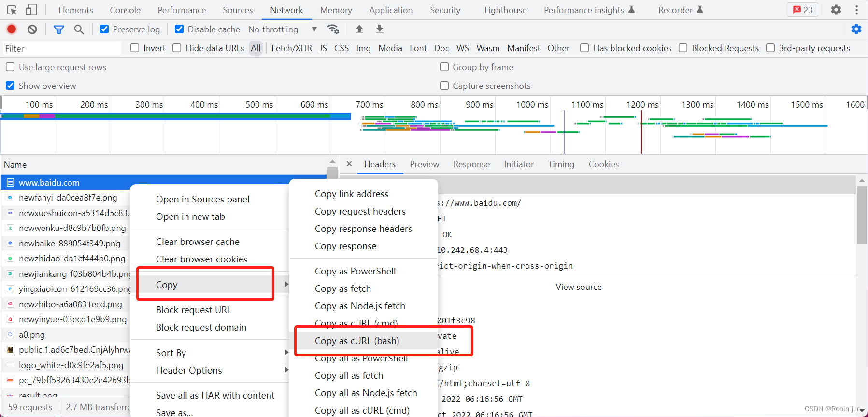Open the Response tab of request

pos(471,164)
